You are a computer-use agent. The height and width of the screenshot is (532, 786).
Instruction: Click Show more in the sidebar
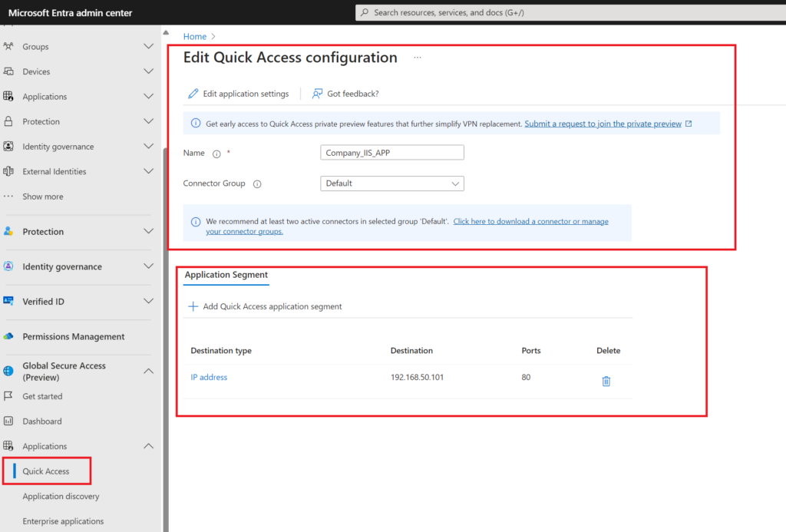coord(43,197)
